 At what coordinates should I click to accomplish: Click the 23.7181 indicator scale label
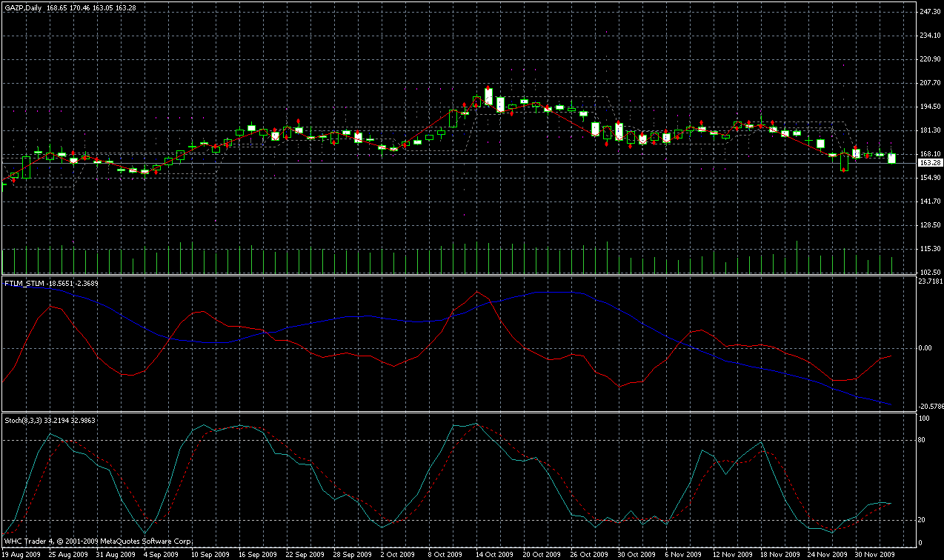point(929,281)
